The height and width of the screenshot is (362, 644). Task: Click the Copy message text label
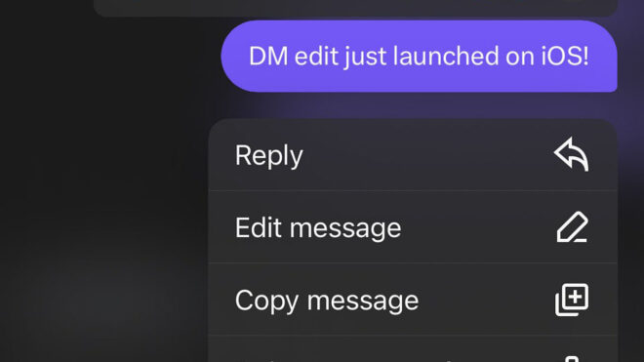pyautogui.click(x=327, y=301)
